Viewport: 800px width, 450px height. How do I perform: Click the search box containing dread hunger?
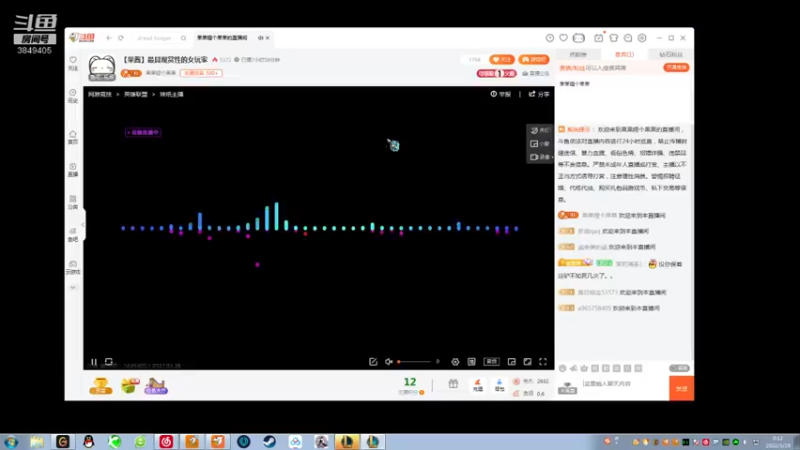pos(155,38)
